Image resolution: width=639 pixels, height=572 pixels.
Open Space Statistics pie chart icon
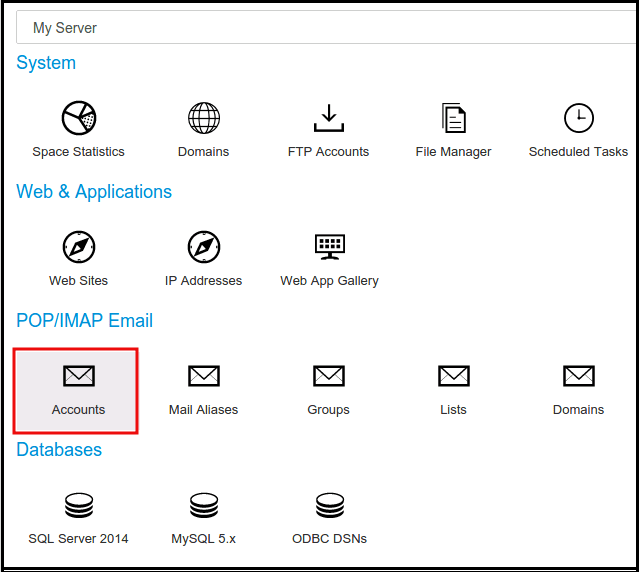point(79,118)
